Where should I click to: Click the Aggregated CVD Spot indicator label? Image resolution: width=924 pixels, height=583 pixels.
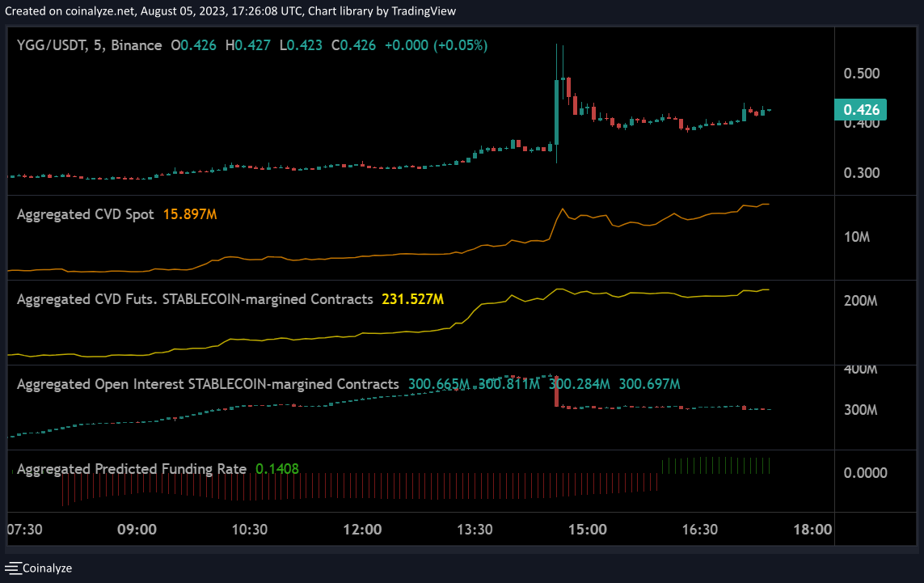click(x=86, y=214)
